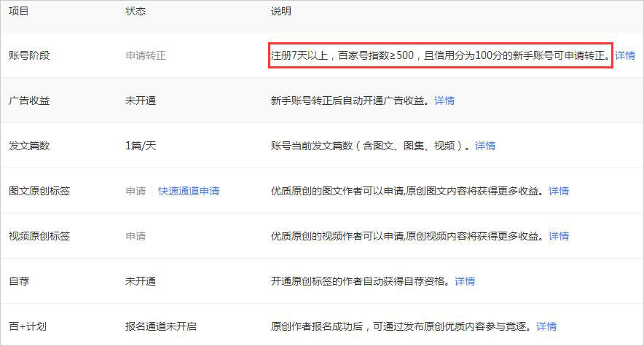Click 未开通 status in 自荐 row
The image size is (644, 346).
point(141,281)
